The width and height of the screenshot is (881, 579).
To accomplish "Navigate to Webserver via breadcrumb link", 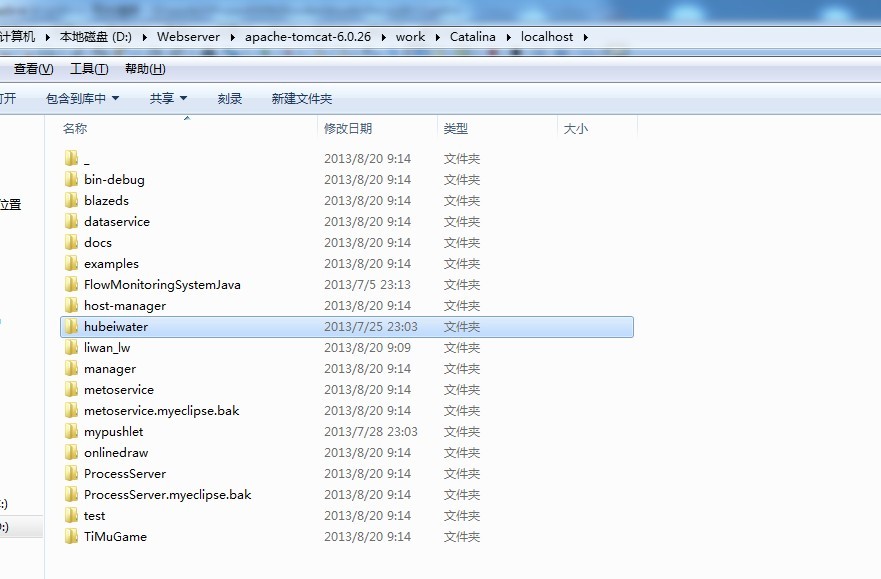I will coord(188,35).
